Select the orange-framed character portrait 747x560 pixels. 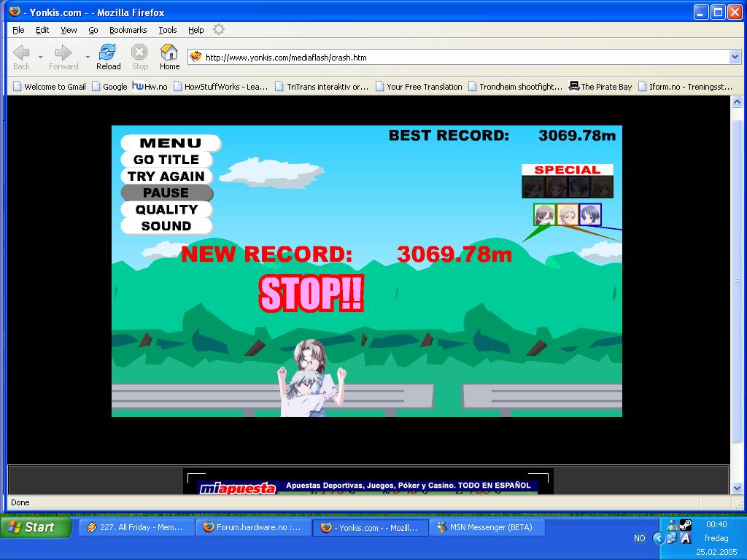(568, 215)
